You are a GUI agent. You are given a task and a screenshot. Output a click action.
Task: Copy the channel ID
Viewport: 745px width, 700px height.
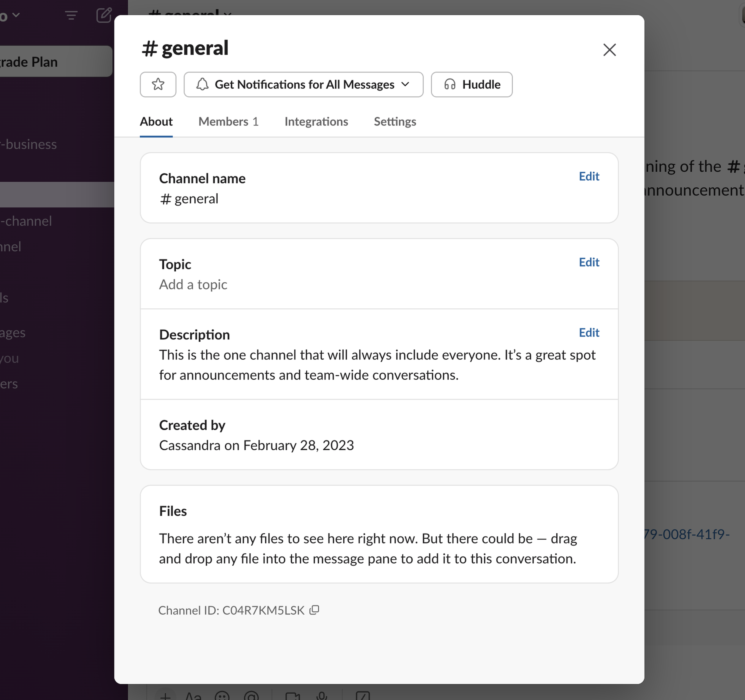click(314, 610)
